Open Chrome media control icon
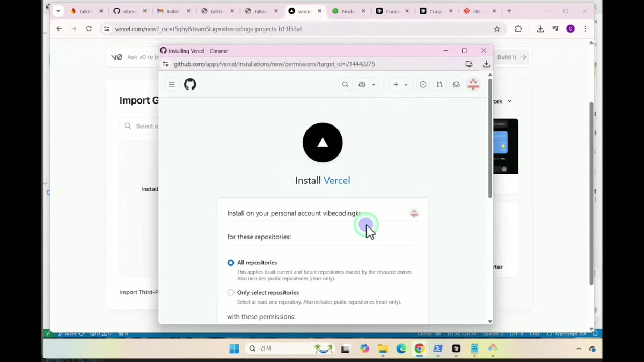 (555, 29)
